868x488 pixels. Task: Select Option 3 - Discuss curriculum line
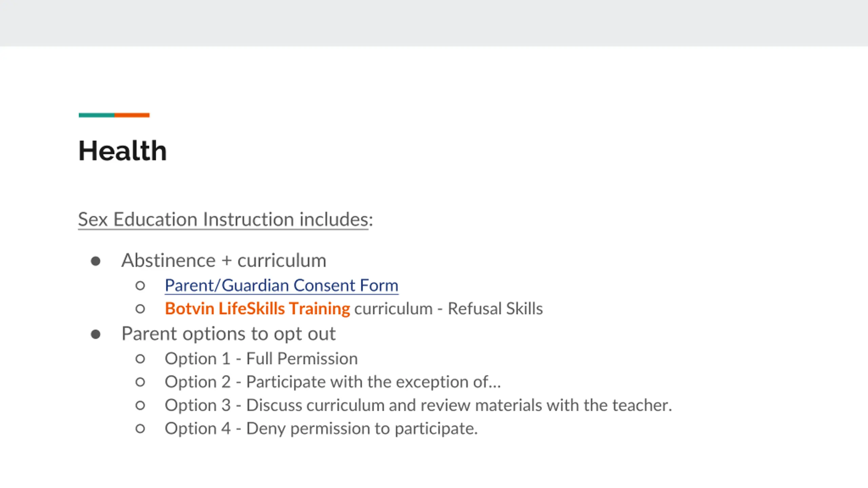pyautogui.click(x=418, y=405)
